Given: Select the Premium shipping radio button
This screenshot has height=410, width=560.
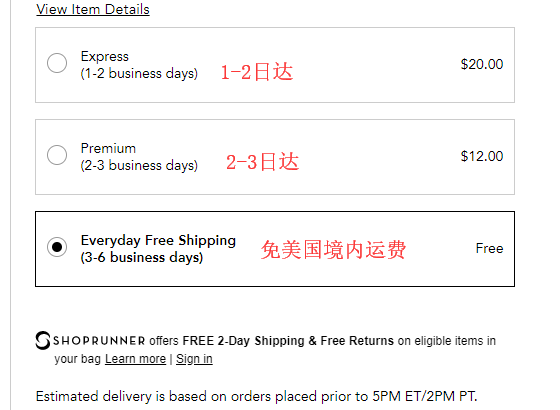Looking at the screenshot, I should 57,155.
